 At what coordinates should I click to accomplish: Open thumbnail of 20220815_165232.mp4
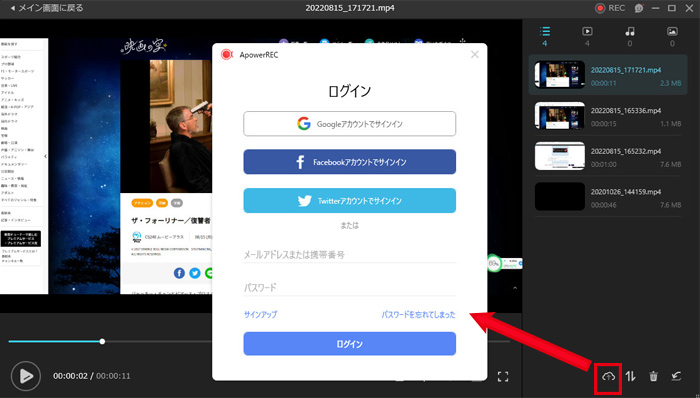point(560,156)
